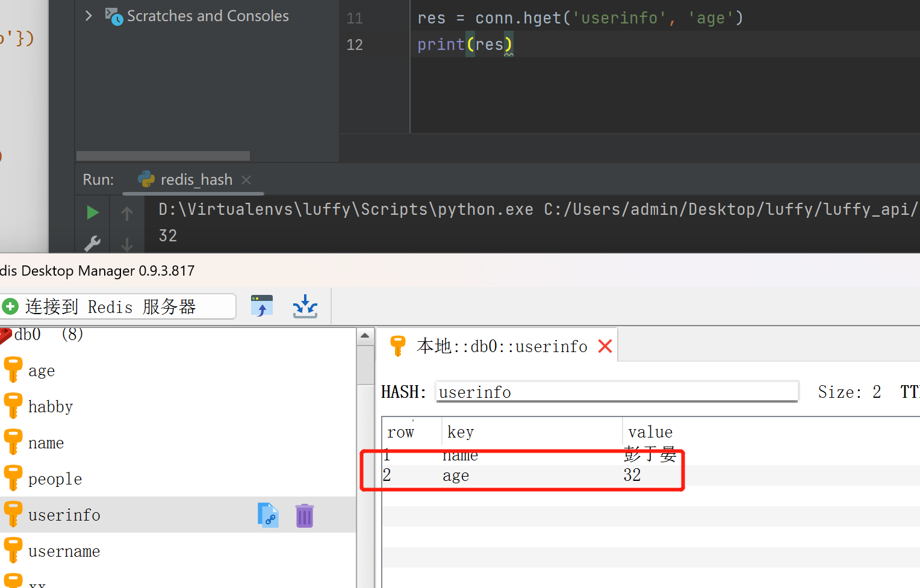Select Scratches and Consoles item

pyautogui.click(x=208, y=16)
